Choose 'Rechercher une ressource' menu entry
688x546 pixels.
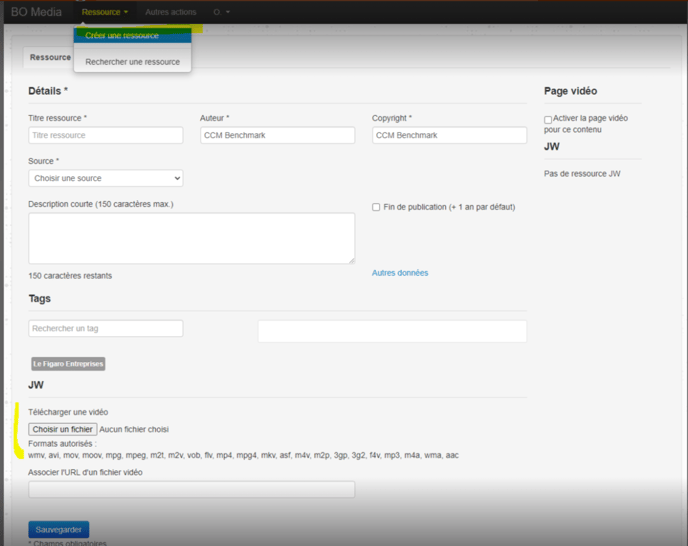tap(132, 62)
